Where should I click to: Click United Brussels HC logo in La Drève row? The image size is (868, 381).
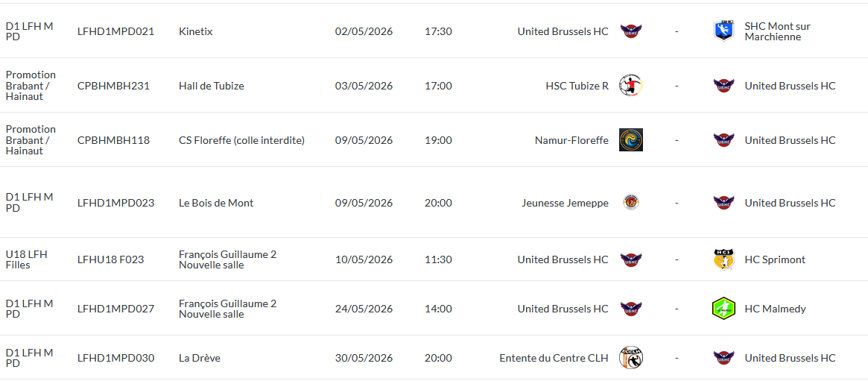click(x=723, y=358)
